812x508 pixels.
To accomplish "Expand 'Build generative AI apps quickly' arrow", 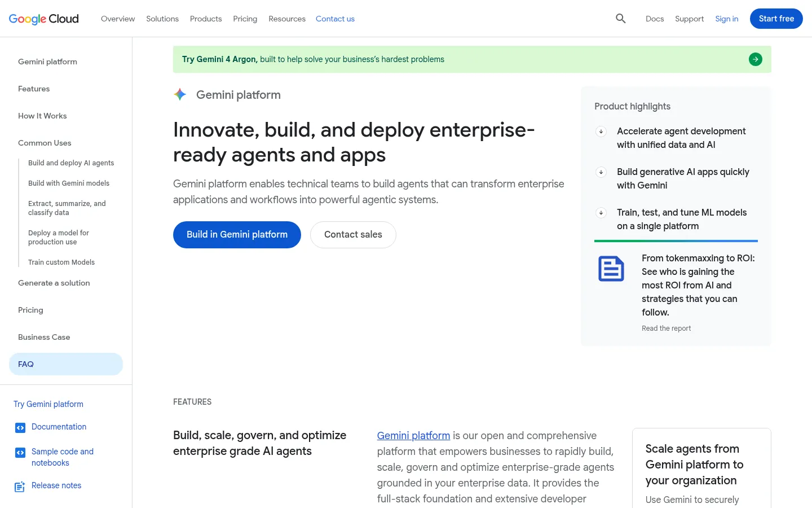I will coord(601,172).
